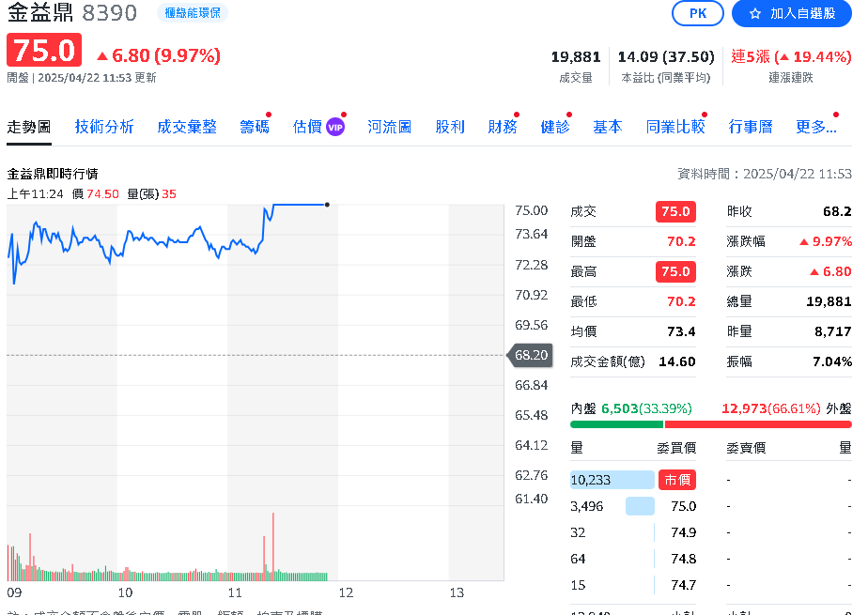Open the 財務 tab

click(502, 127)
